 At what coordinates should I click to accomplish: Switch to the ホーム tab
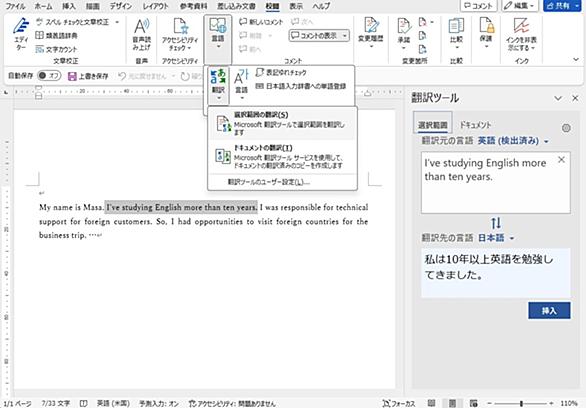pos(43,6)
